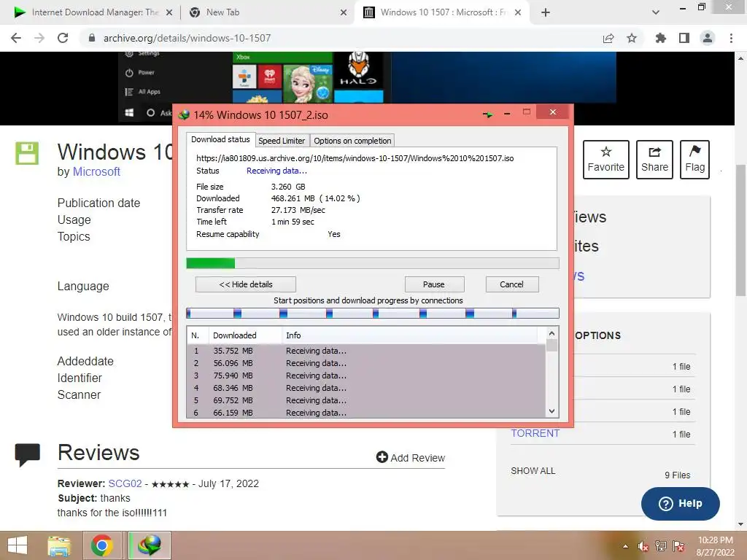The image size is (747, 560).
Task: Select connection row 5 with 69.752 MB
Action: [366, 400]
